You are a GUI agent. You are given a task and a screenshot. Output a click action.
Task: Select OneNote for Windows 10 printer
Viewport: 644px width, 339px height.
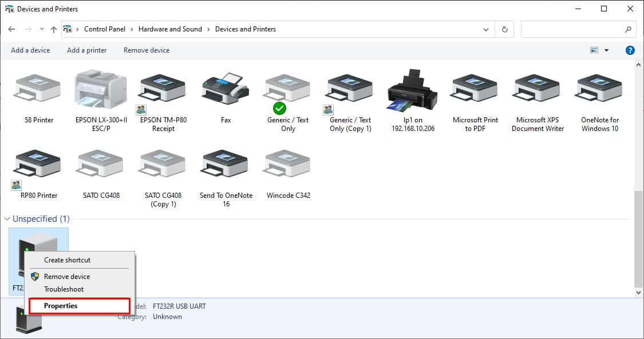coord(600,87)
